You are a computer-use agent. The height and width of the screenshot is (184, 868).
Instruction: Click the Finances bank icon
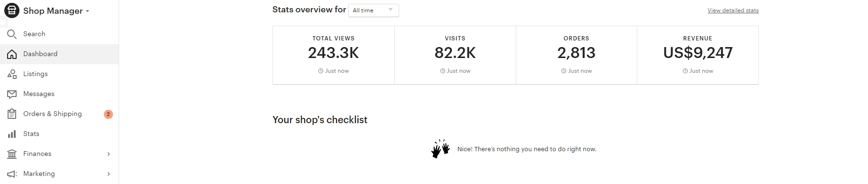(x=12, y=154)
